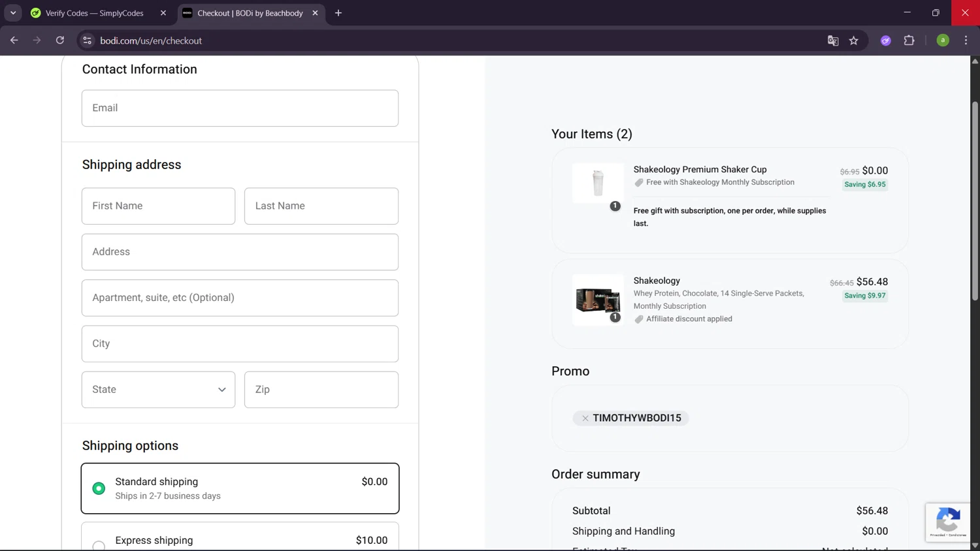
Task: Click the browser forward arrow
Action: point(37,40)
